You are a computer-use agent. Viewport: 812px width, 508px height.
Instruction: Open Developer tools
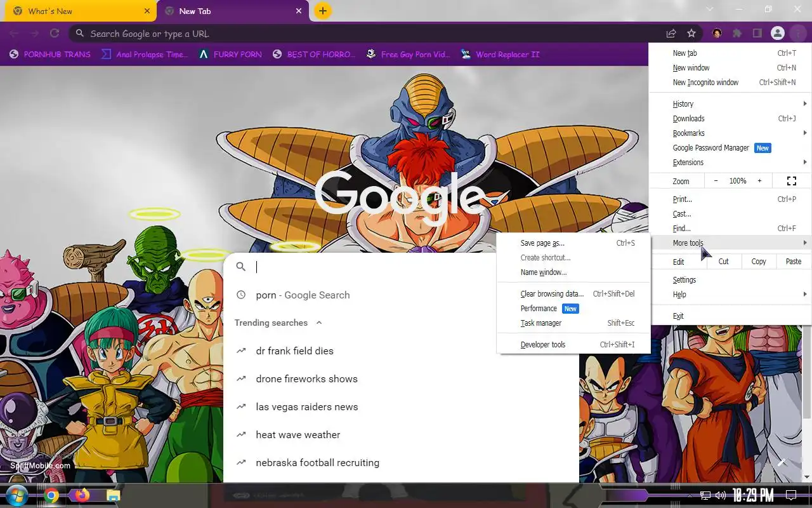point(573,345)
